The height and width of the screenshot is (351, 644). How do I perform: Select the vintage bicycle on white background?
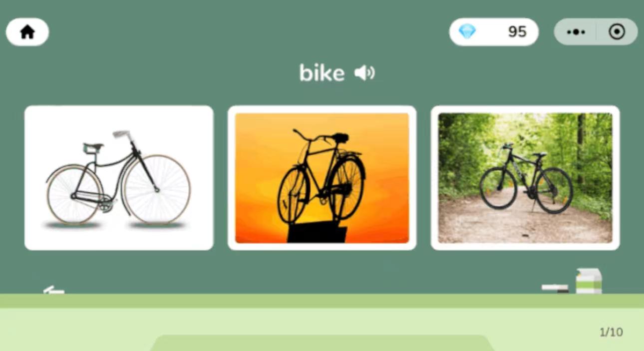point(119,178)
